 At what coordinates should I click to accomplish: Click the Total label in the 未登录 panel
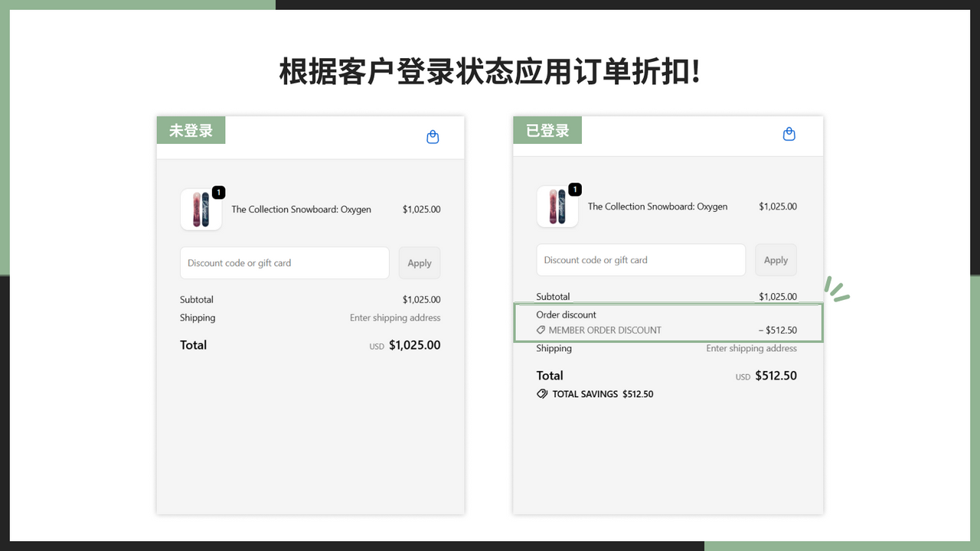(193, 345)
